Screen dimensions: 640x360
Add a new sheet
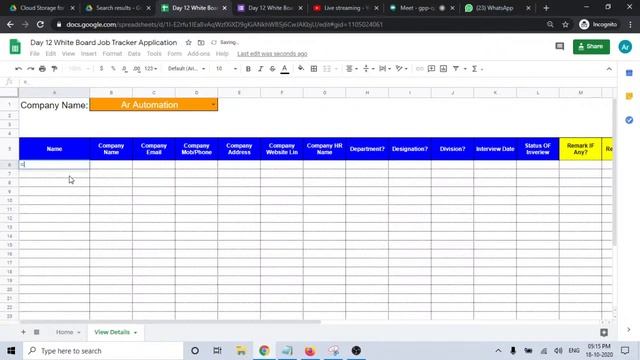[23, 332]
